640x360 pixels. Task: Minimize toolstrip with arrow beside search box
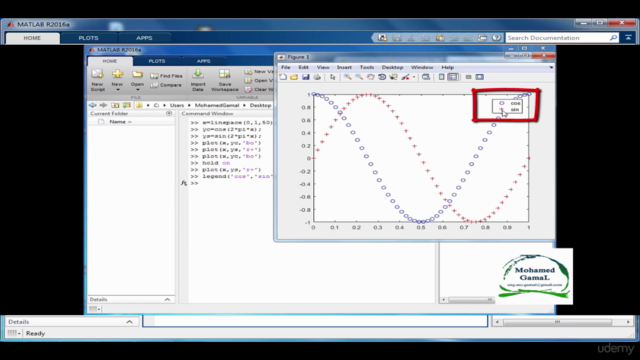coord(628,38)
